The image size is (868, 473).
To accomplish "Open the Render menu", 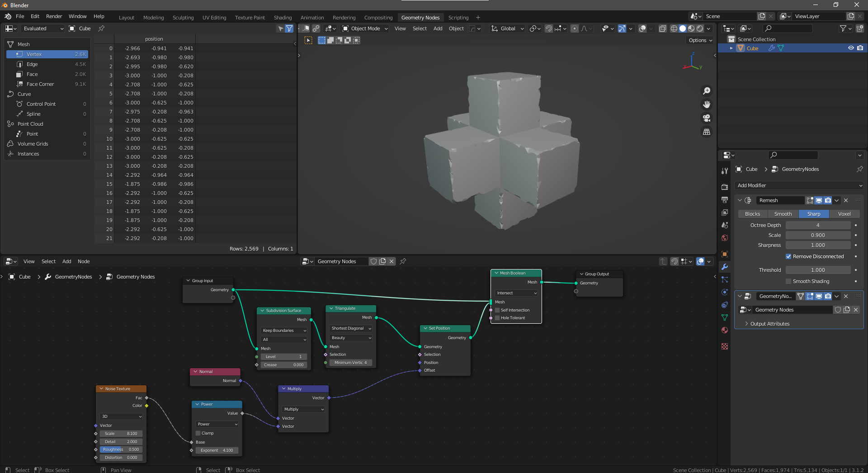I will 54,16.
